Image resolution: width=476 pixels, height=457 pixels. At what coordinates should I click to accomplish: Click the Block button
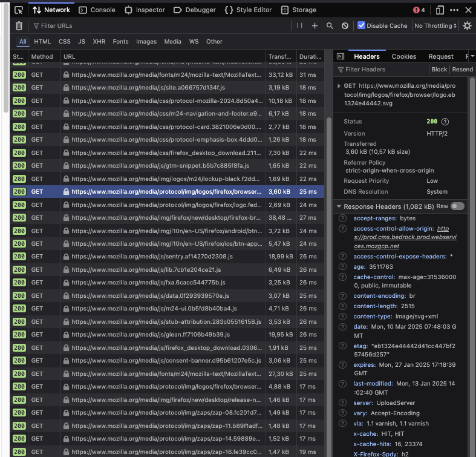(439, 70)
